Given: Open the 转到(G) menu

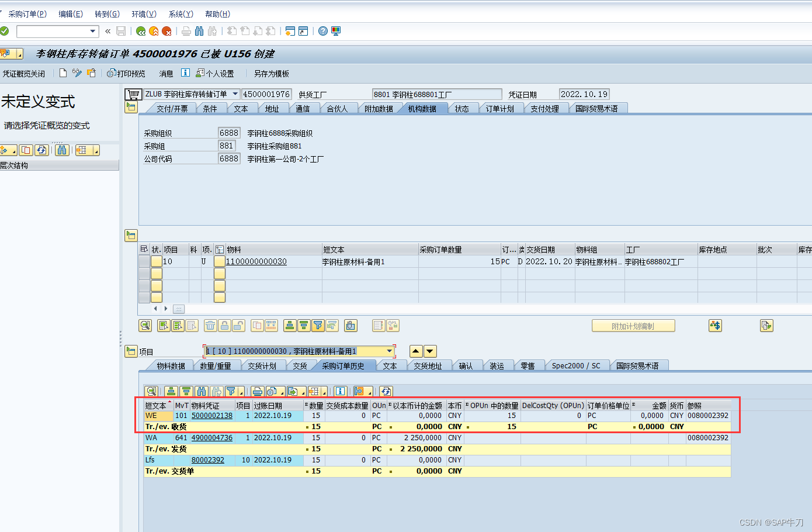Looking at the screenshot, I should [107, 14].
